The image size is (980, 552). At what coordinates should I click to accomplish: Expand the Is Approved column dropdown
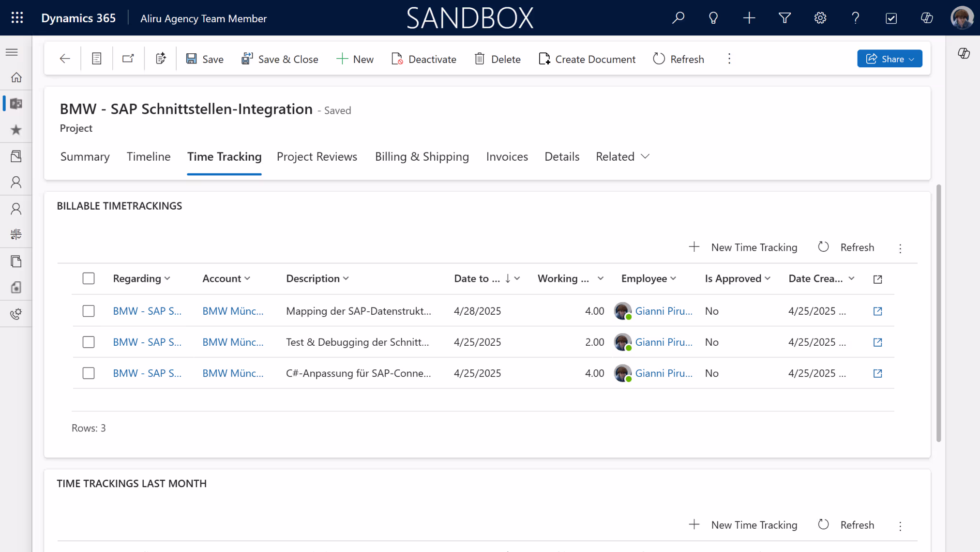pyautogui.click(x=768, y=278)
